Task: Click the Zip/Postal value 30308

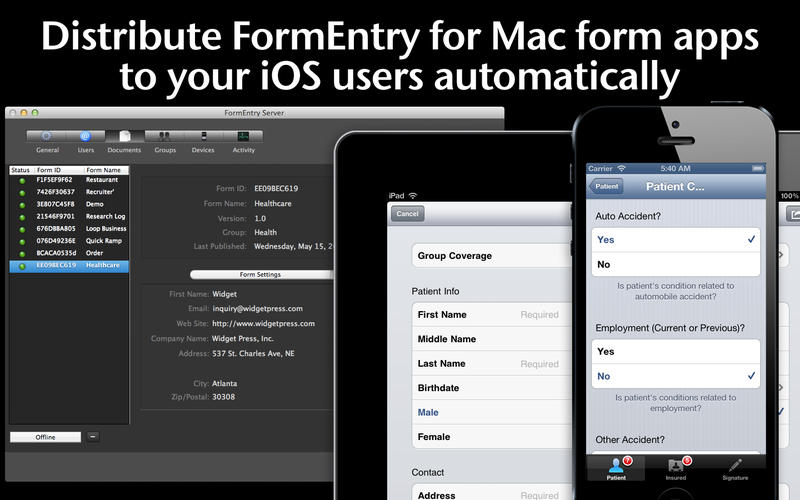Action: 223,397
